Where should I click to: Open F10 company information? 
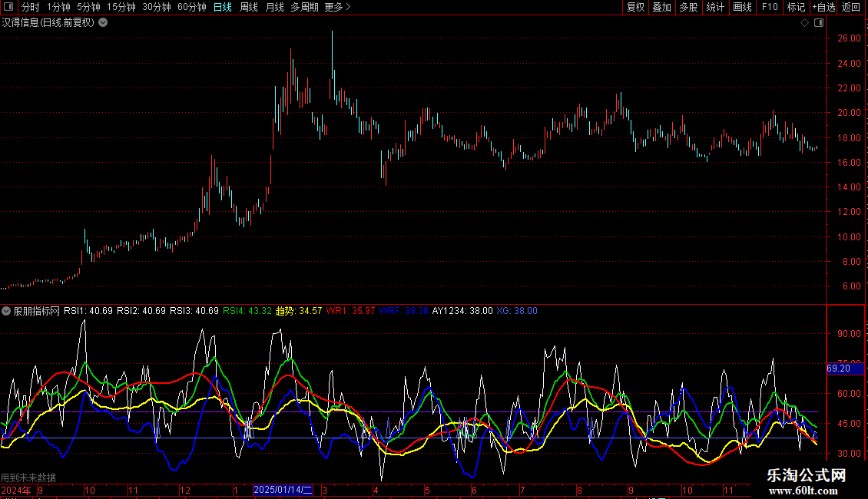coord(770,7)
